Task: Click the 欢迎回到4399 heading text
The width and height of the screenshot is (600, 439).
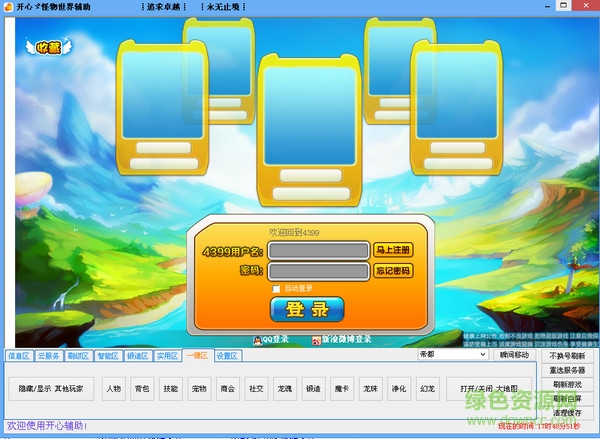Action: coord(294,232)
